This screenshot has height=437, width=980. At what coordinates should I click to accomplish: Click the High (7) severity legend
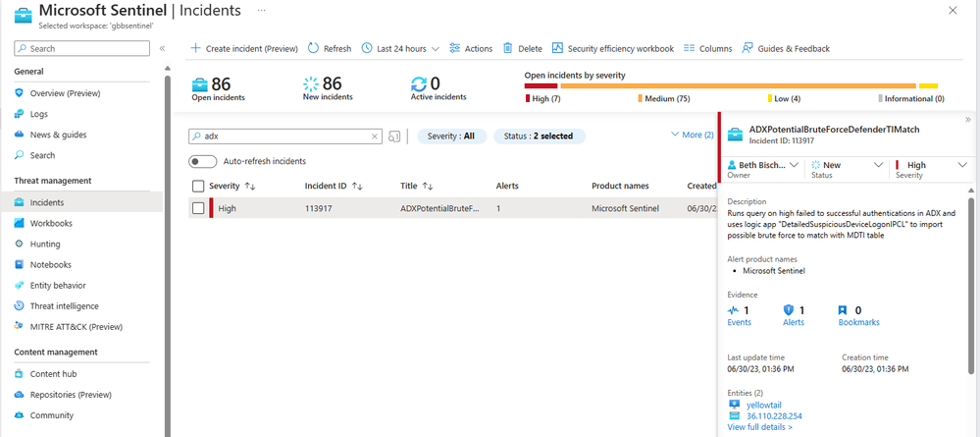[543, 99]
